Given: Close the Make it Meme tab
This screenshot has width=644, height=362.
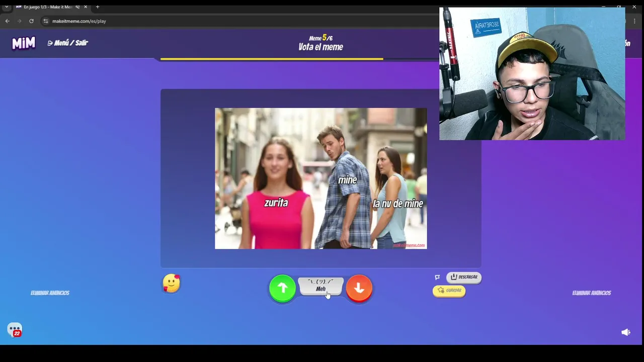Looking at the screenshot, I should pyautogui.click(x=86, y=7).
